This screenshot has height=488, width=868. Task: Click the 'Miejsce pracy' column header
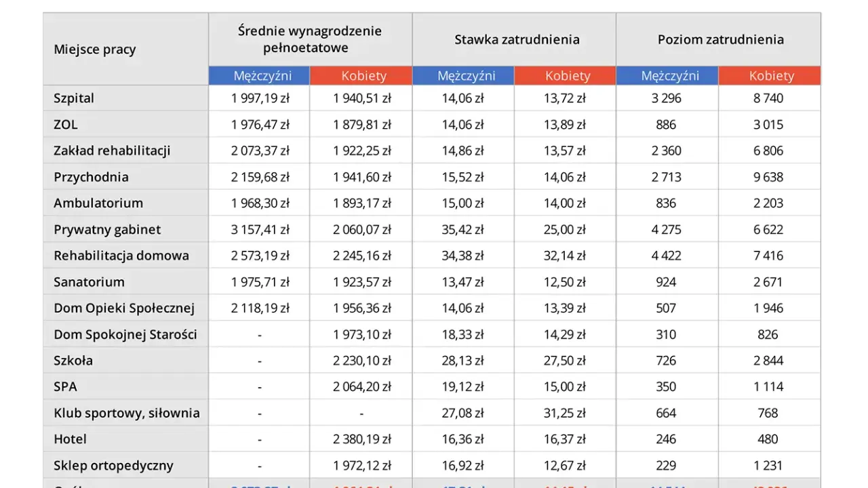[95, 49]
